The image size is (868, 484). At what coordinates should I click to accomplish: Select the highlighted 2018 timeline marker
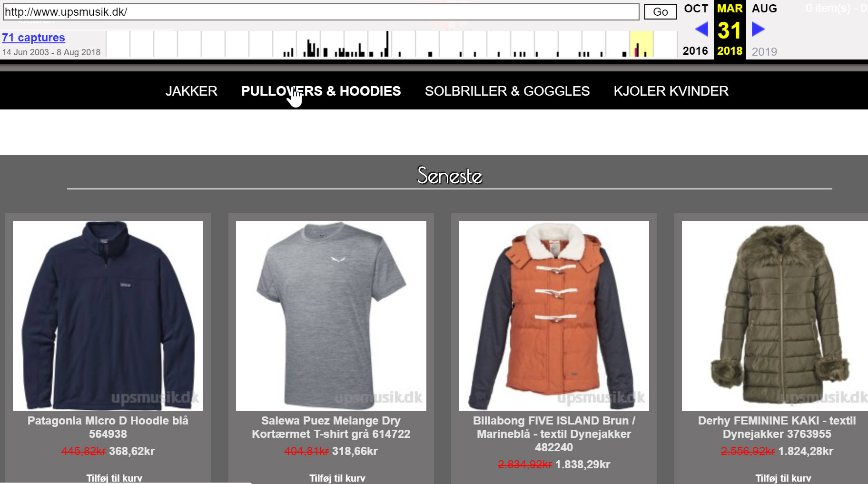(641, 44)
